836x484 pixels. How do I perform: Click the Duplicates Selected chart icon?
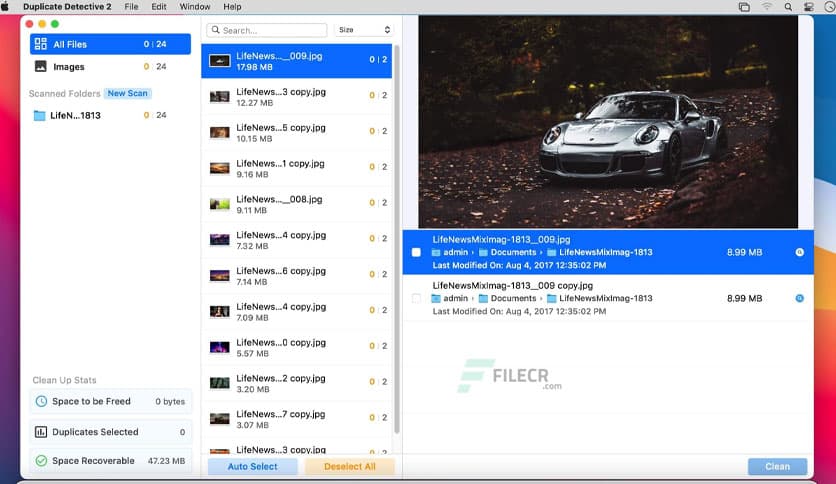point(41,432)
